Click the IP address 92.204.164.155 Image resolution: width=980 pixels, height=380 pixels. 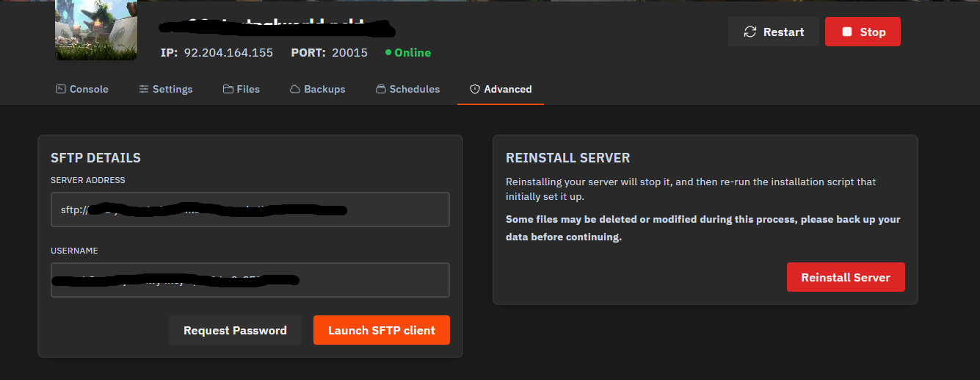point(228,53)
